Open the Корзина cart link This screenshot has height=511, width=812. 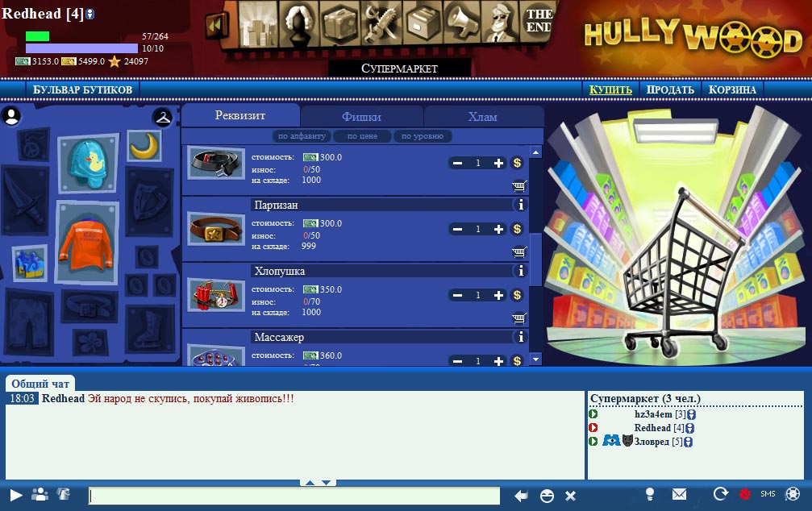pos(732,89)
